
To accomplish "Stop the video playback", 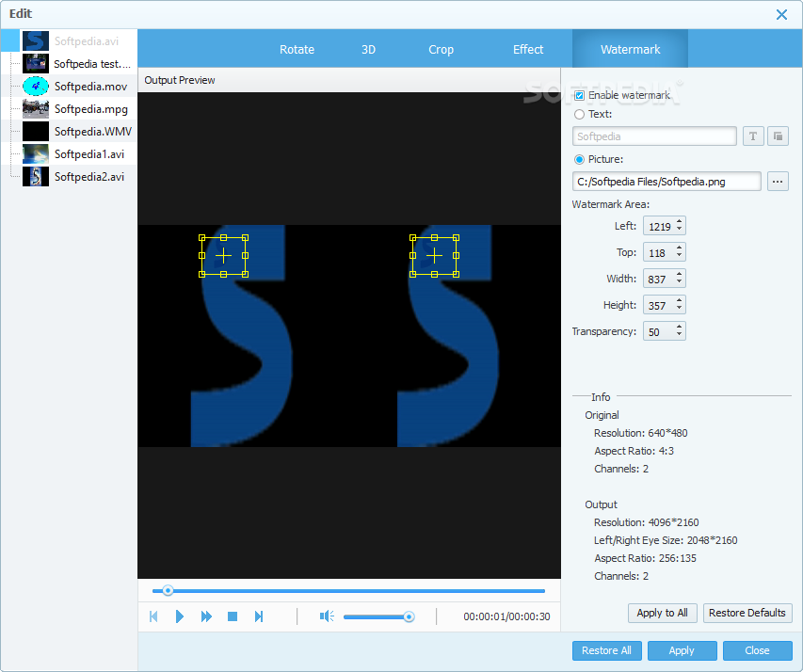I will 233,616.
